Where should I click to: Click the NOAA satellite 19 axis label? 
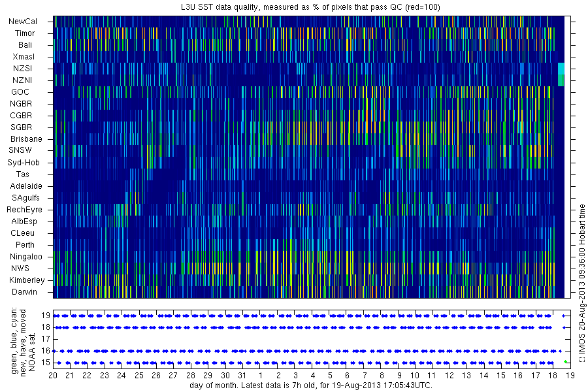coord(46,316)
